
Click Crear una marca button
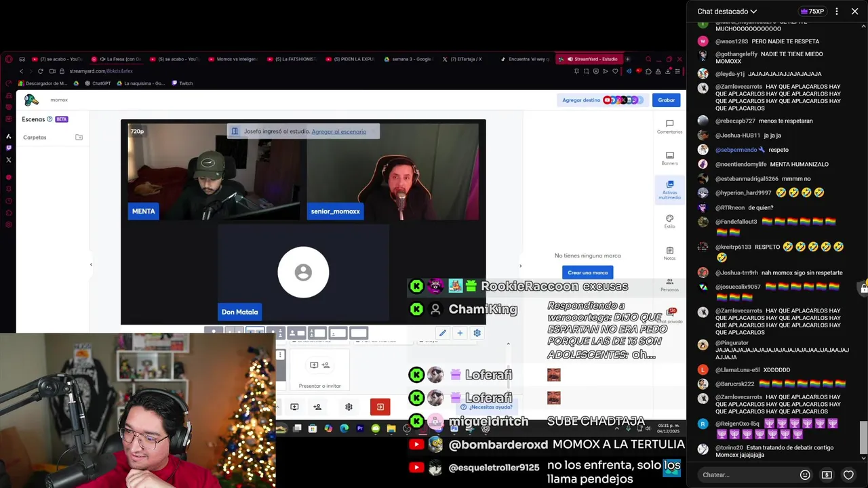pyautogui.click(x=587, y=272)
